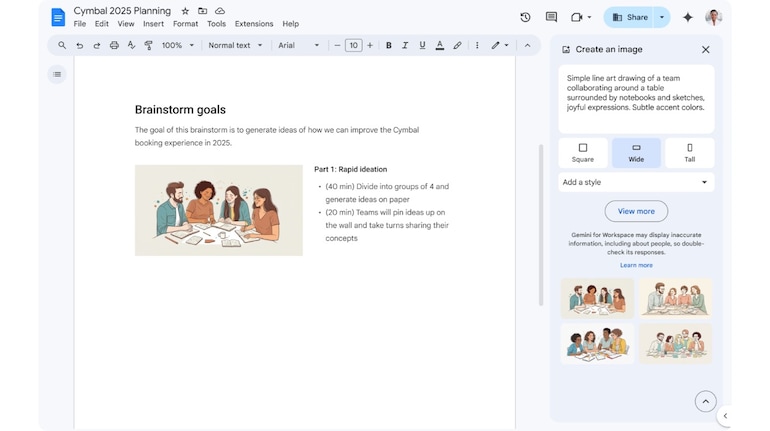
Task: Toggle bold formatting
Action: (x=389, y=46)
